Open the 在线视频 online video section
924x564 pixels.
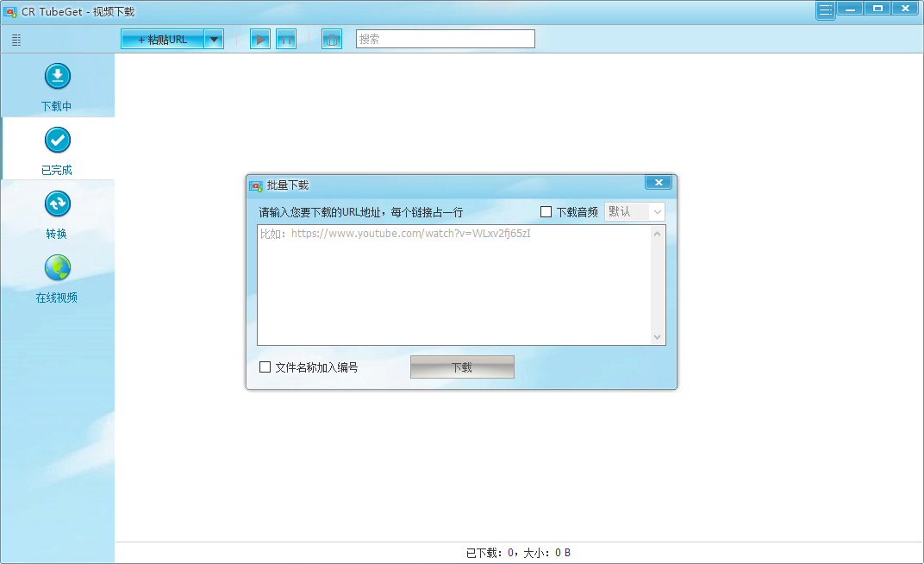[x=57, y=277]
